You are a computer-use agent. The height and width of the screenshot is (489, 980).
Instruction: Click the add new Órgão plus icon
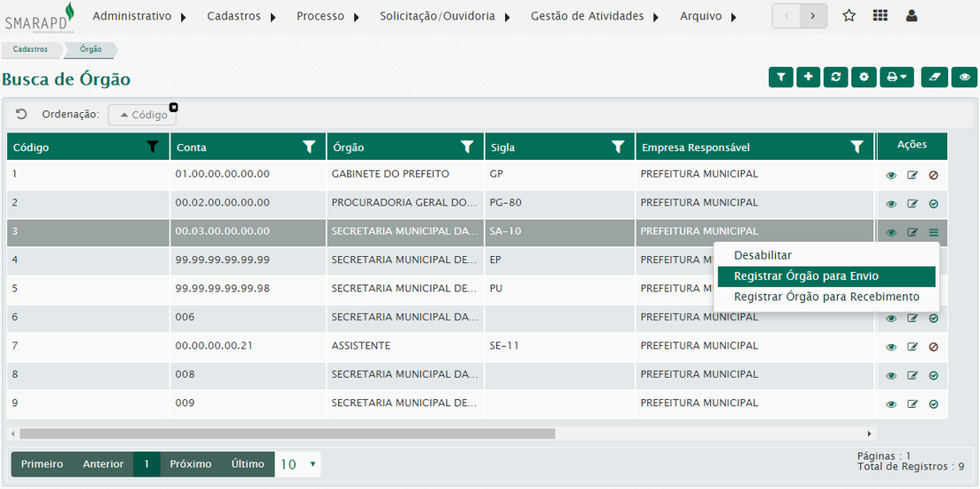pos(808,78)
